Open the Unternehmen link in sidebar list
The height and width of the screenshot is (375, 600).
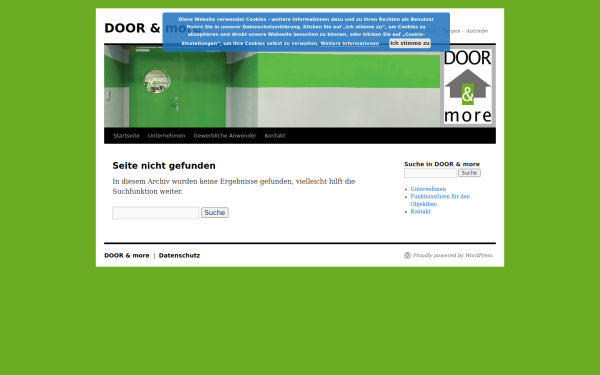point(428,189)
